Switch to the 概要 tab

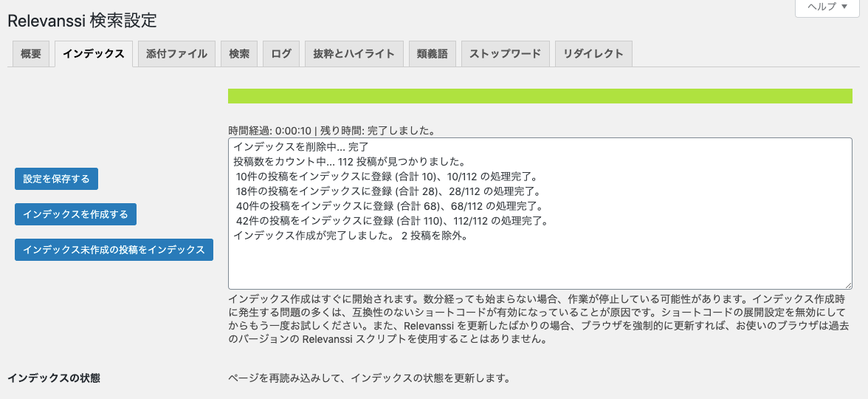[31, 54]
